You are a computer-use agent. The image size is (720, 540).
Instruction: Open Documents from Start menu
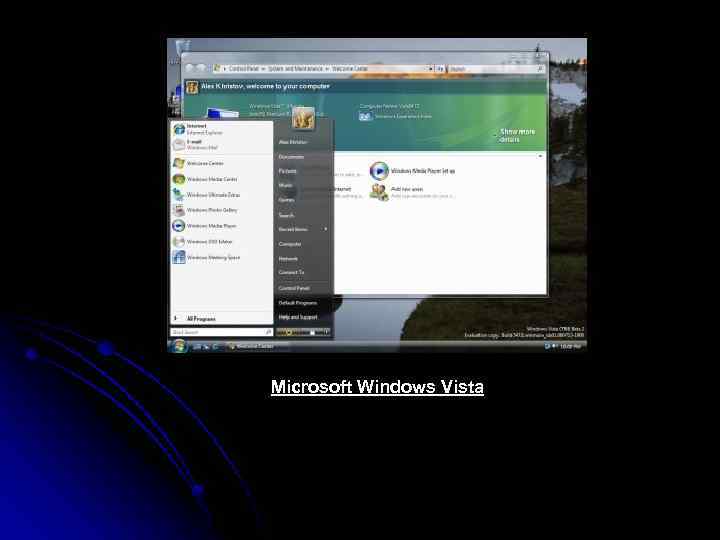click(303, 157)
